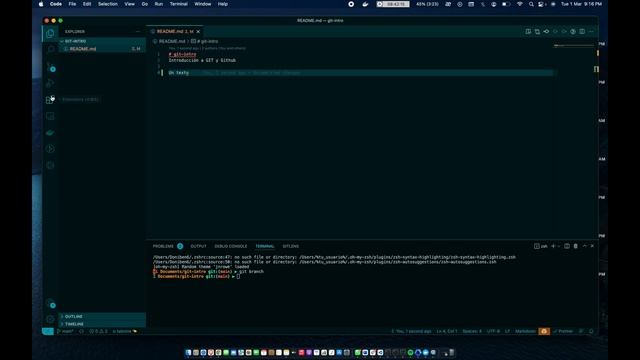The image size is (640, 360).
Task: Click Spaces indentation setting in status bar
Action: pos(472,331)
